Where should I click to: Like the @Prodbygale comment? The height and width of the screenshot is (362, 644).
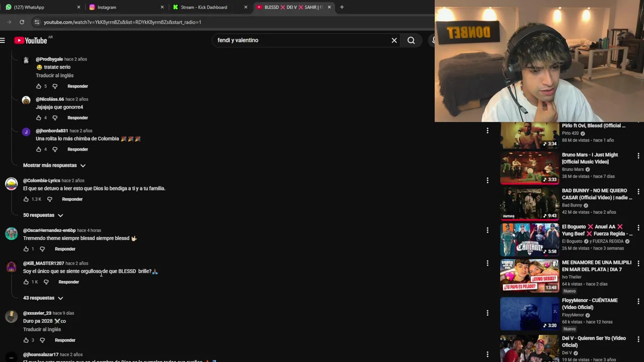point(39,86)
